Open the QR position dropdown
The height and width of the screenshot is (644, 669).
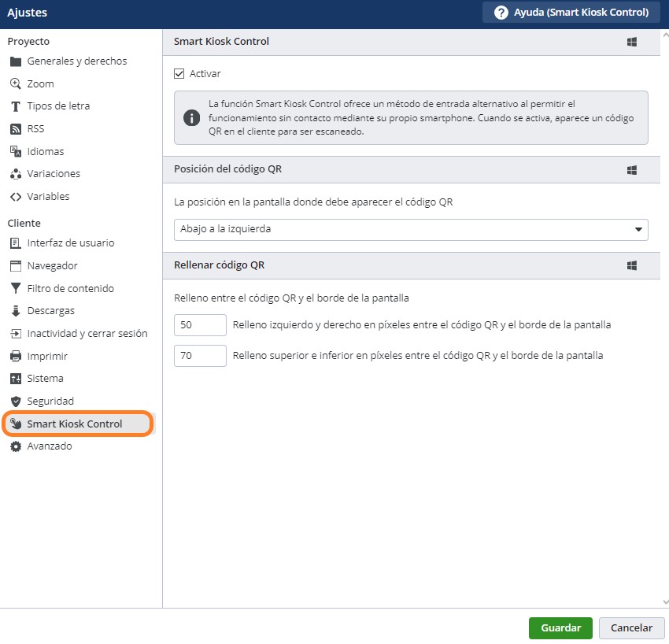pyautogui.click(x=410, y=229)
